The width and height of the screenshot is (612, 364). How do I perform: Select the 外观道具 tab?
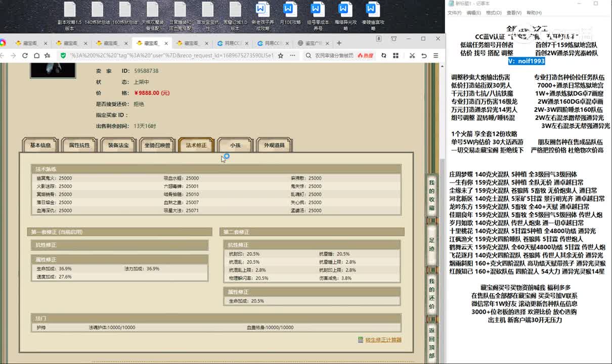[x=274, y=145]
